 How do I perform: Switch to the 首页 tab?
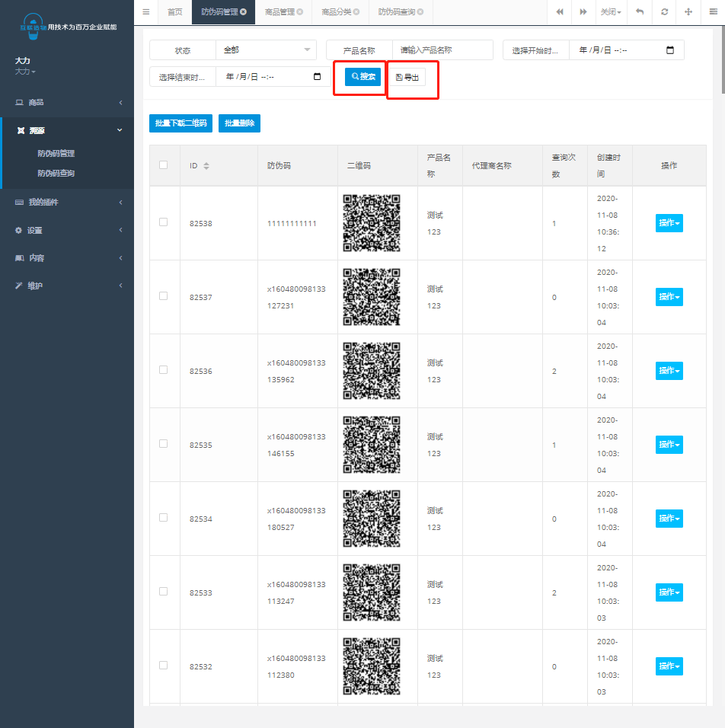[174, 12]
